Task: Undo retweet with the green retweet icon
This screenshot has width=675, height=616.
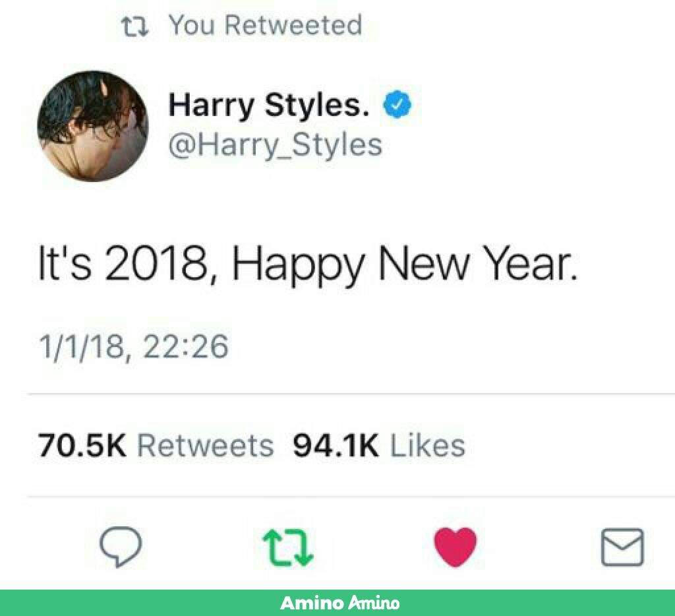Action: [x=288, y=547]
